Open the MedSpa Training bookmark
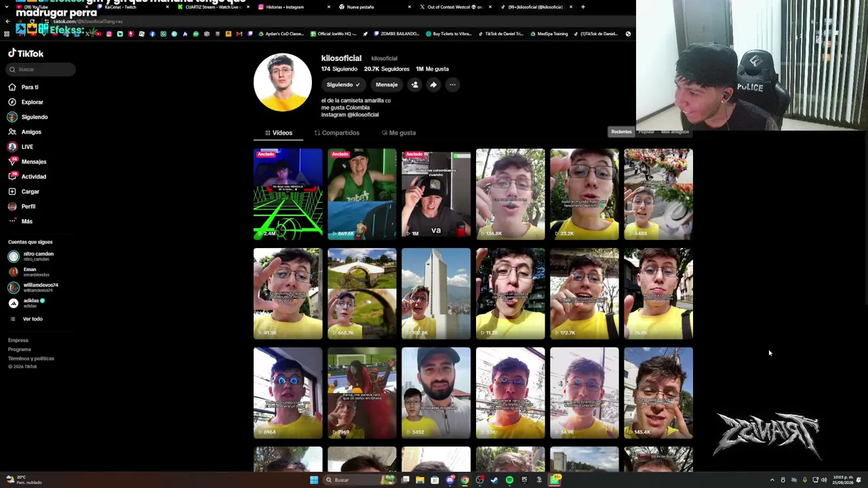This screenshot has width=868, height=488. [549, 34]
